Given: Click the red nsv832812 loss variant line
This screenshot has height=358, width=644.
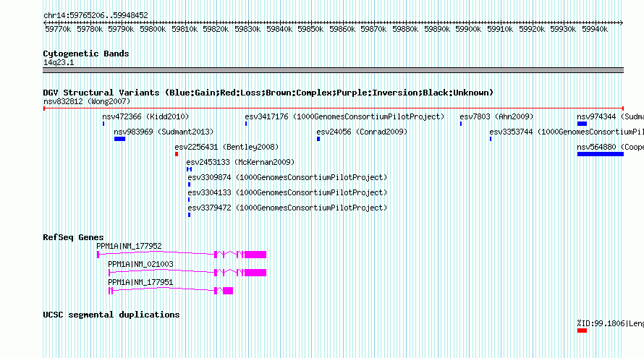Looking at the screenshot, I should coord(333,108).
